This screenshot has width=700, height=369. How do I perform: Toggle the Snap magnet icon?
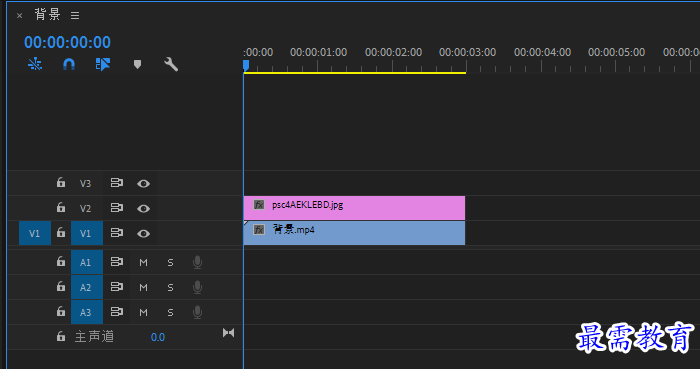[x=69, y=64]
